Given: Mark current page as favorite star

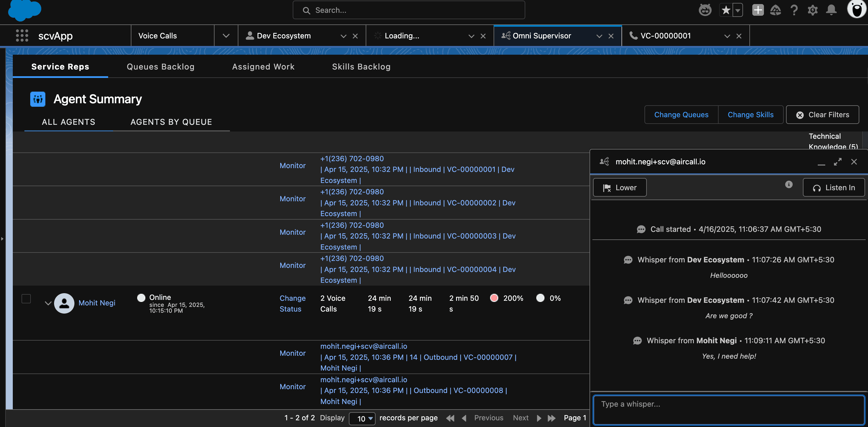Looking at the screenshot, I should point(726,10).
